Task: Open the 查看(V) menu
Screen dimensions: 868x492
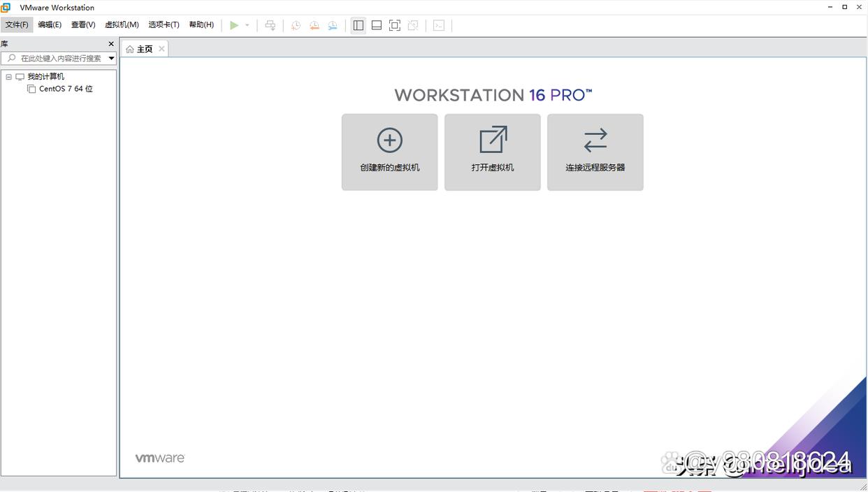Action: point(83,24)
